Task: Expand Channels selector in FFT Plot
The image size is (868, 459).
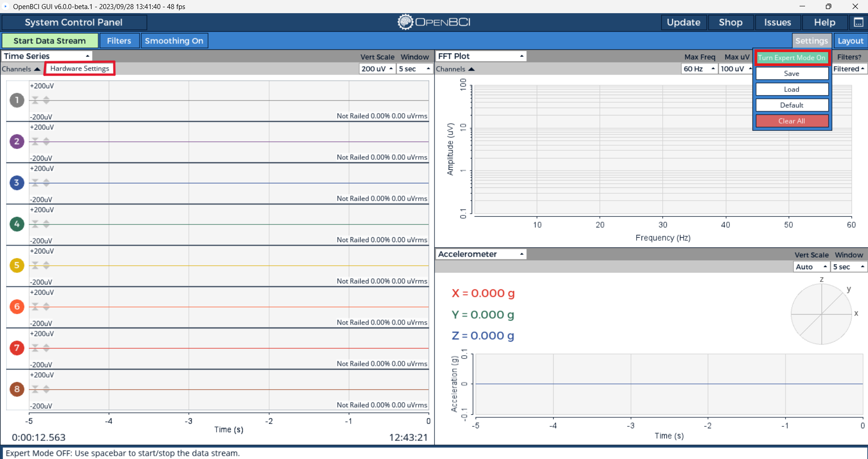Action: [x=455, y=69]
